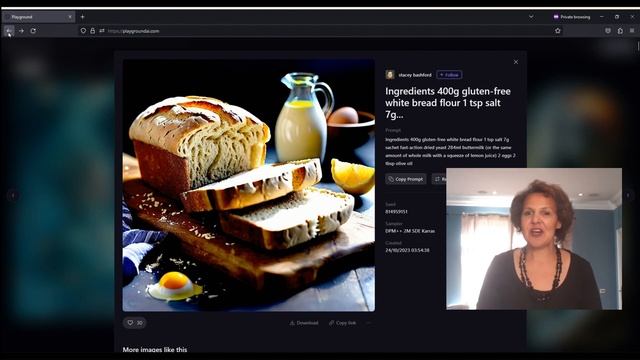Click the generated bread loaf image

point(249,185)
